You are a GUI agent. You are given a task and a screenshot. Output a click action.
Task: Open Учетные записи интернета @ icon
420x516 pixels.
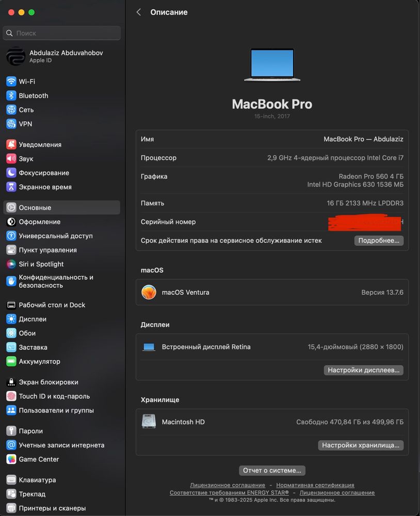[11, 445]
